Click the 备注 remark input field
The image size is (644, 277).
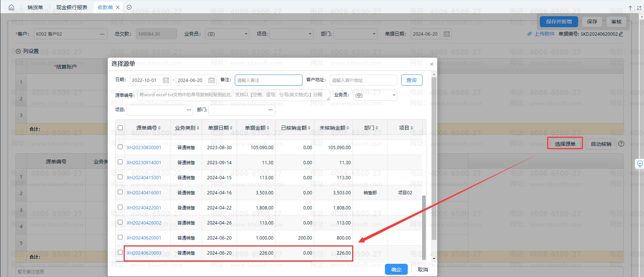268,80
